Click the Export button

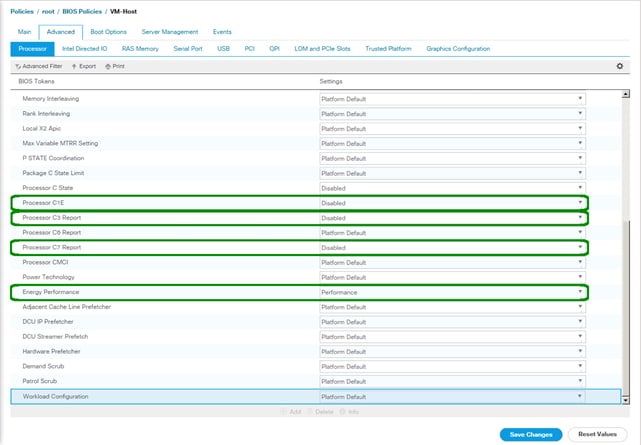[84, 66]
